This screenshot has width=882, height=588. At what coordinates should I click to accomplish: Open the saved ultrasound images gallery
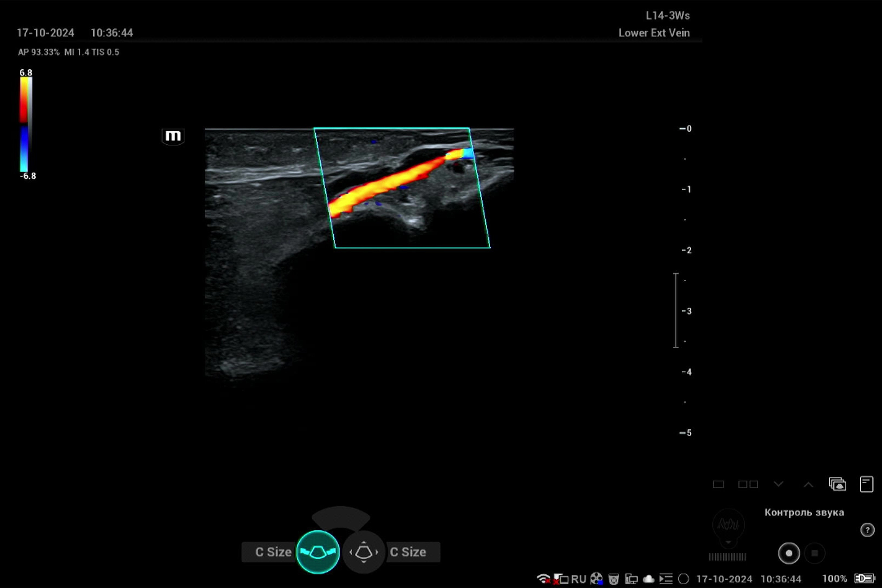pos(838,484)
